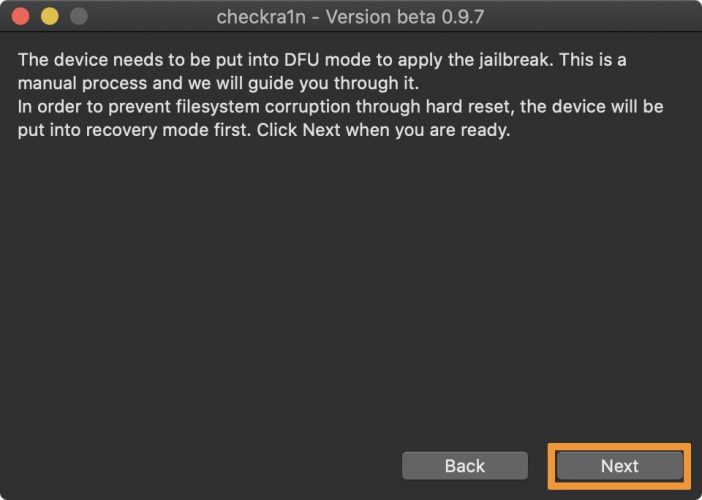The image size is (702, 500).
Task: Close the checkra1n window with red button
Action: [x=20, y=17]
